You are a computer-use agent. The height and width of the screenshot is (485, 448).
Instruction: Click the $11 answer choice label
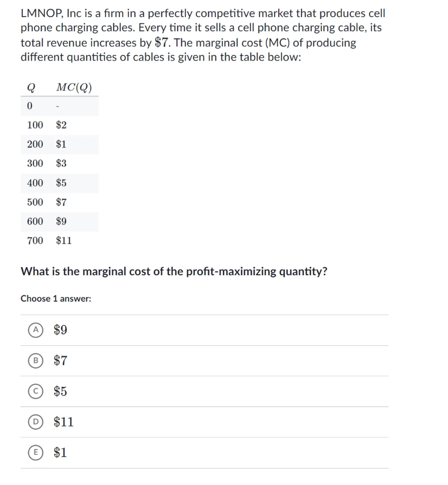tap(64, 422)
